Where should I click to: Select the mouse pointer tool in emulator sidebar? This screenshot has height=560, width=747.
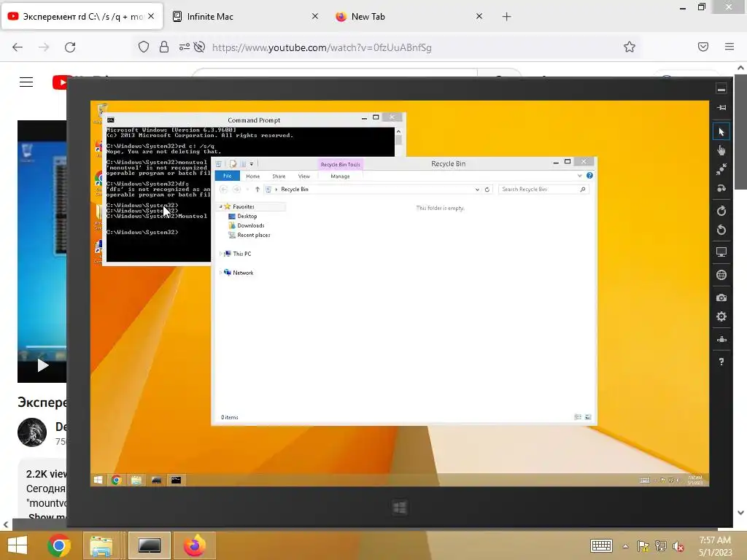point(721,132)
